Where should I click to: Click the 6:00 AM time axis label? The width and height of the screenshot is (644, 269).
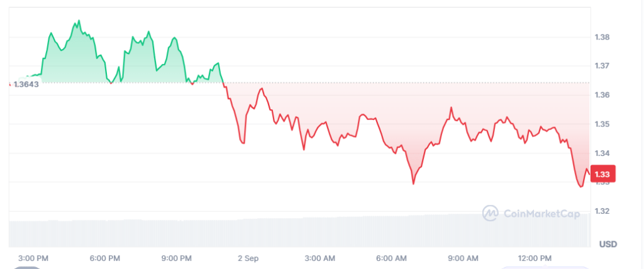391,258
